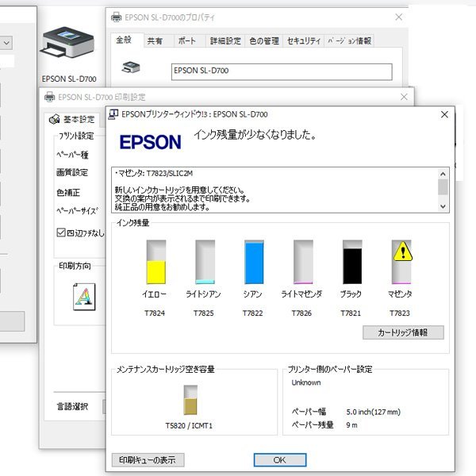This screenshot has width=476, height=476.
Task: Click the printer name field EPSON SL-D700
Action: 282,72
